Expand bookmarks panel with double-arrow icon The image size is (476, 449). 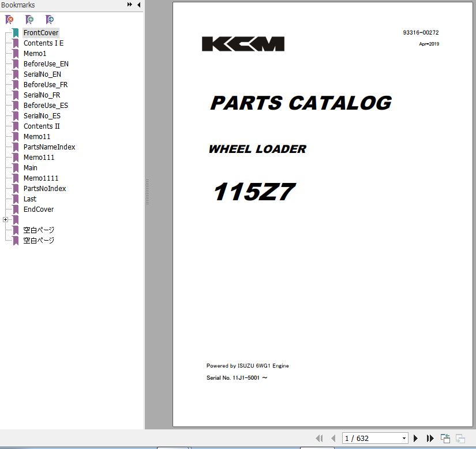(x=130, y=5)
